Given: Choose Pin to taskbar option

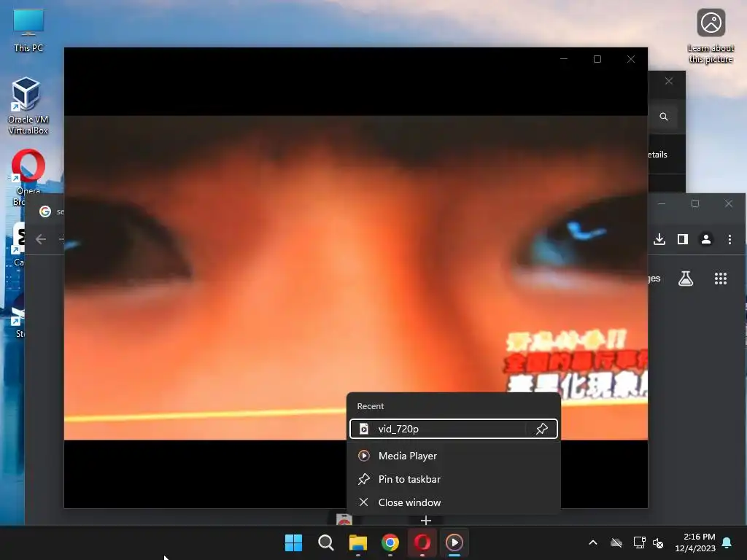Looking at the screenshot, I should (453, 479).
